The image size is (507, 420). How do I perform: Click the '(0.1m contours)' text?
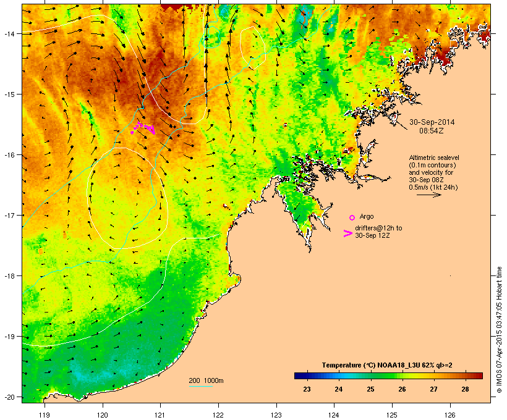tap(432, 165)
